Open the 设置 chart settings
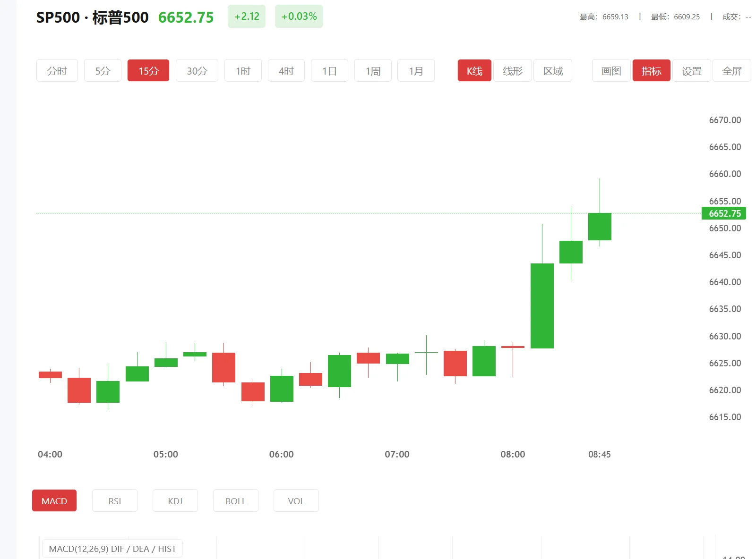Image resolution: width=756 pixels, height=559 pixels. click(x=691, y=70)
